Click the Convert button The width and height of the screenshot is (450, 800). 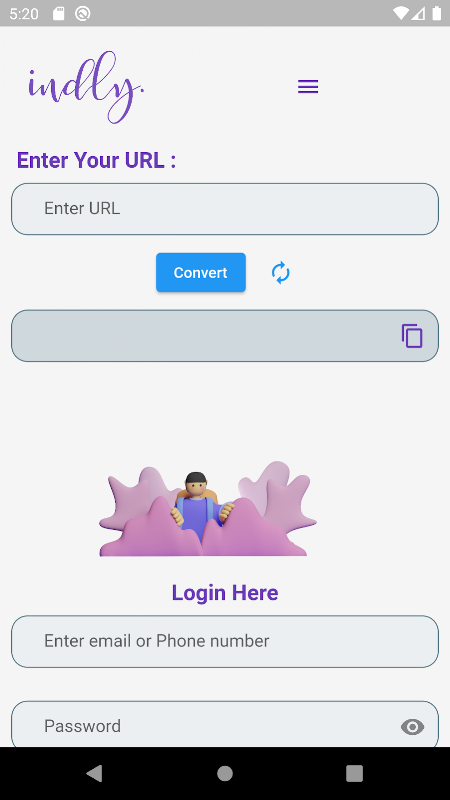coord(201,272)
